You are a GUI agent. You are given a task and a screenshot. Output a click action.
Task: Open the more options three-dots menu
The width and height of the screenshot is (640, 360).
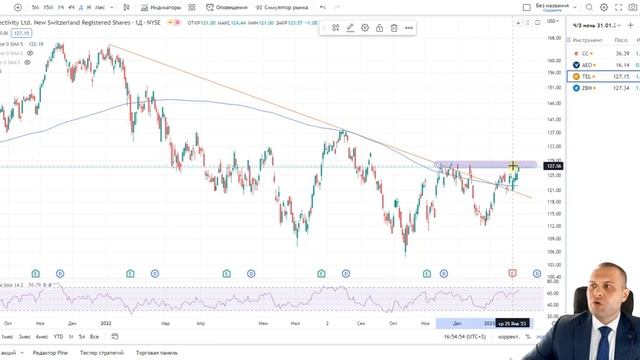(x=409, y=28)
